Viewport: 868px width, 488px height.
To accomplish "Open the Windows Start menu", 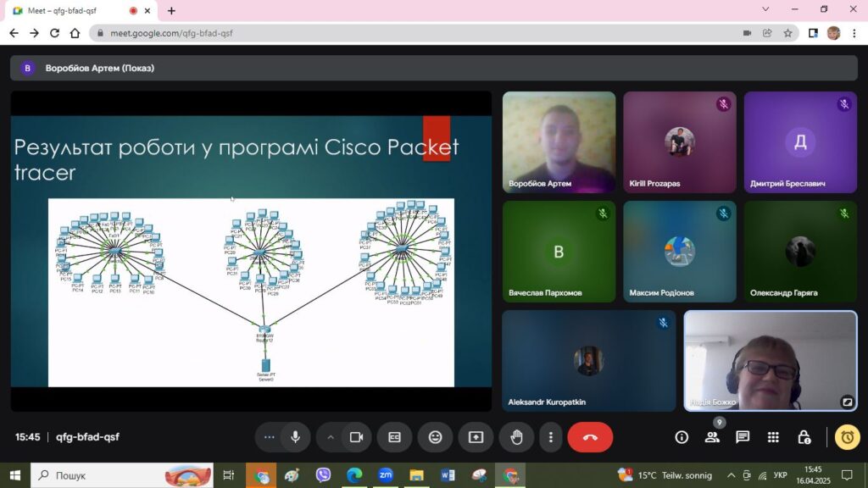I will pos(15,475).
